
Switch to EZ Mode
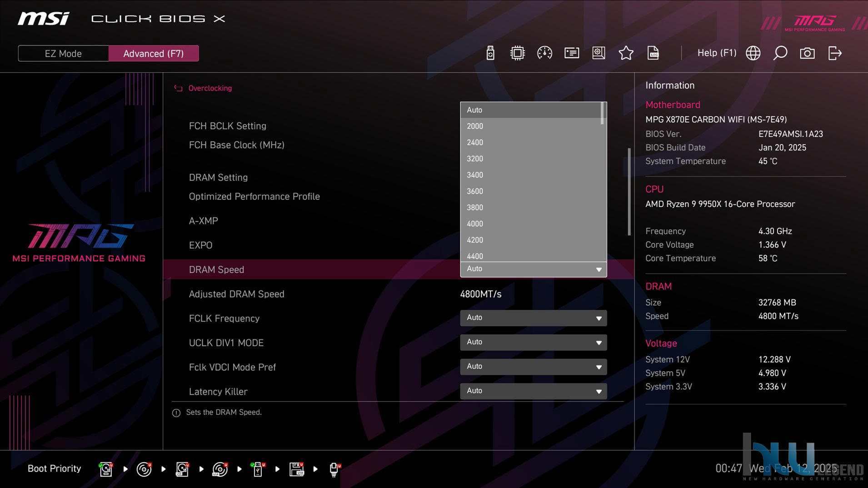point(63,53)
